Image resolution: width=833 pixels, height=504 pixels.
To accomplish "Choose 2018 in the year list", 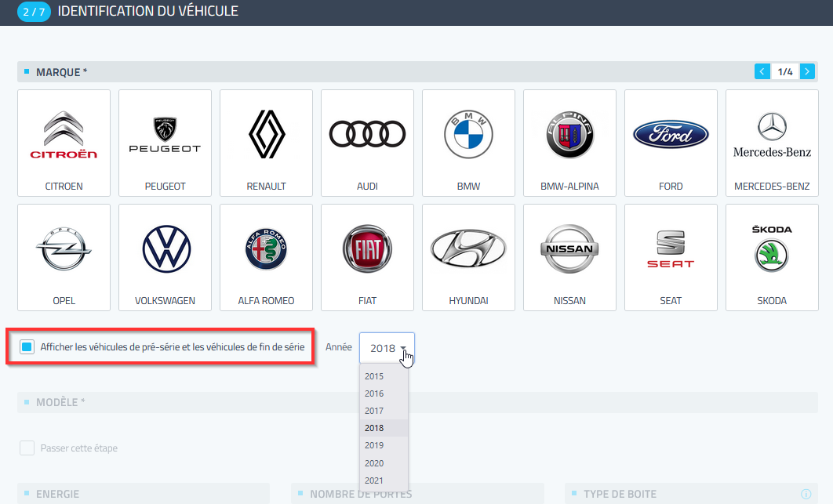I will click(384, 428).
